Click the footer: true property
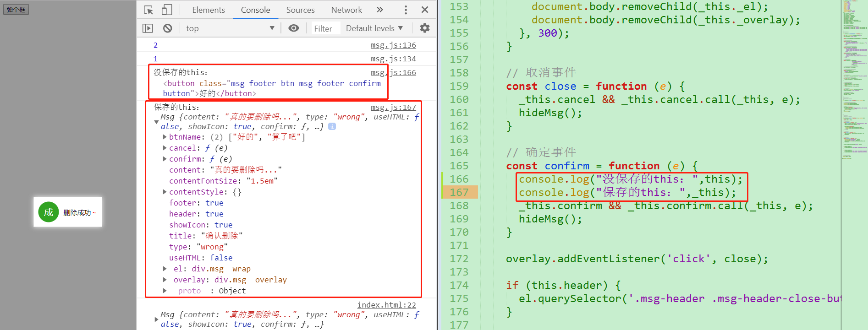This screenshot has width=868, height=330. point(196,203)
